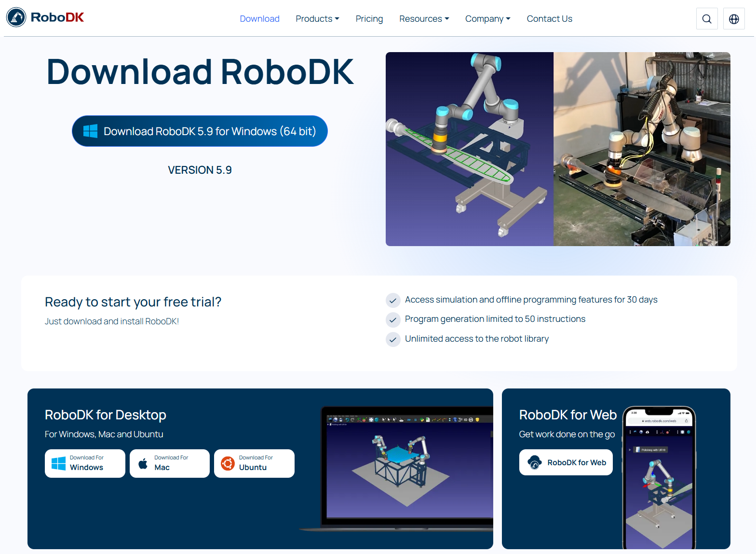756x554 pixels.
Task: Click checkmark beside robot library access
Action: [393, 339]
